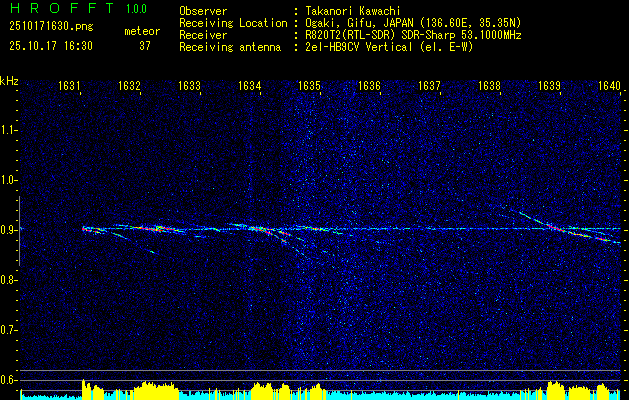The image size is (629, 400).
Task: Click frequency axis label 1.1
Action: tap(8, 130)
